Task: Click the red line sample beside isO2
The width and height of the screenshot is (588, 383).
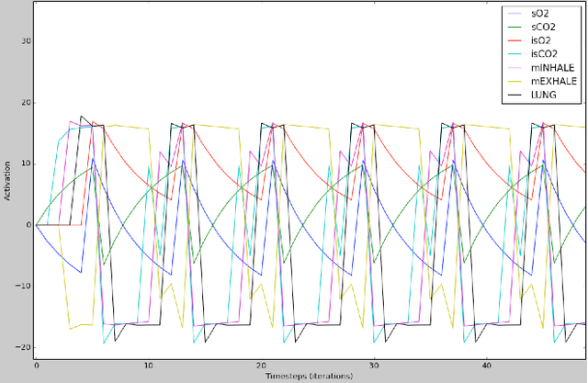Action: point(514,40)
